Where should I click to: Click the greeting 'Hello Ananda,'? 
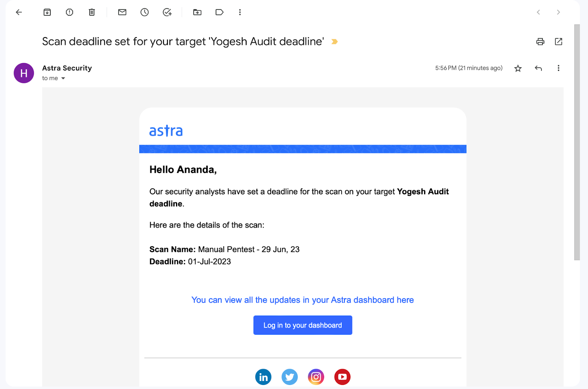[183, 170]
